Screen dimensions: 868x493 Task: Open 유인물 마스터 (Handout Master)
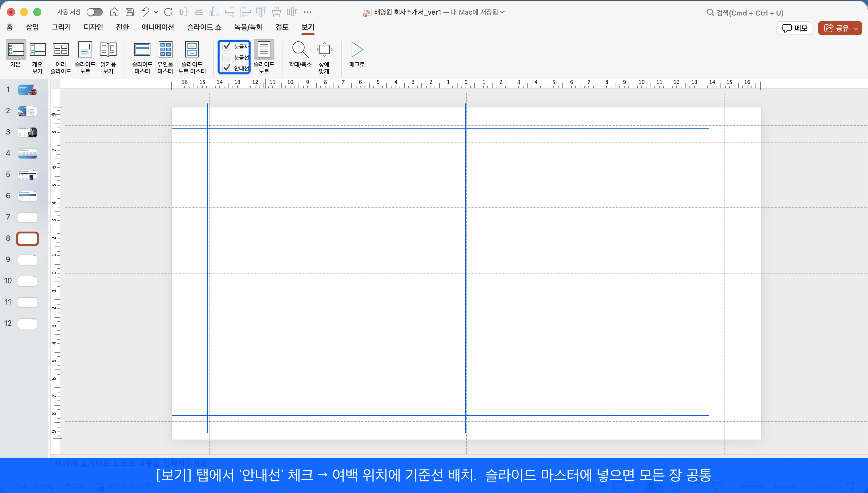[165, 58]
